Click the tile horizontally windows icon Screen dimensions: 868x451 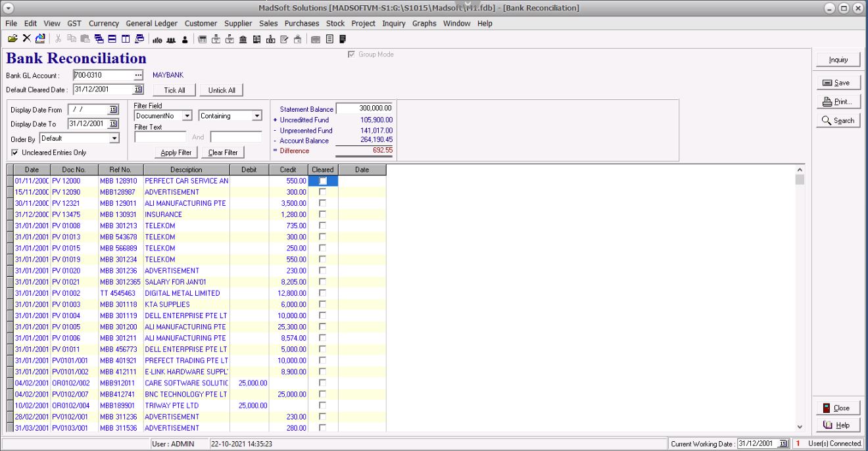click(112, 39)
